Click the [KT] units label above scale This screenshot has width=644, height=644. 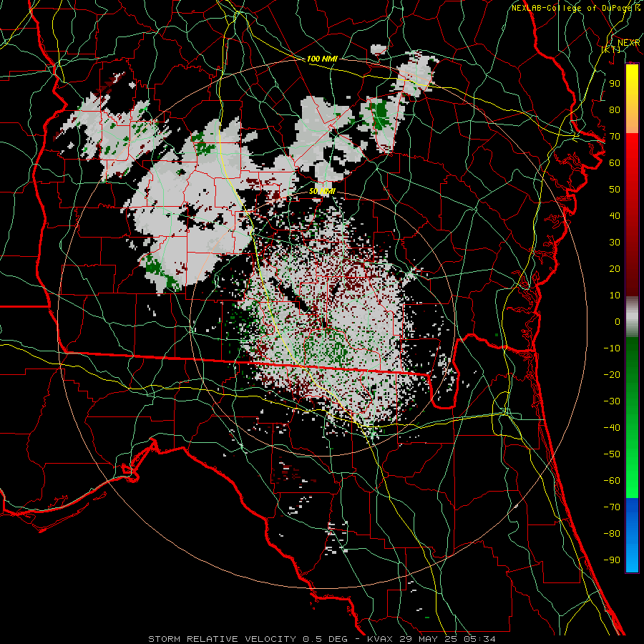click(x=611, y=49)
